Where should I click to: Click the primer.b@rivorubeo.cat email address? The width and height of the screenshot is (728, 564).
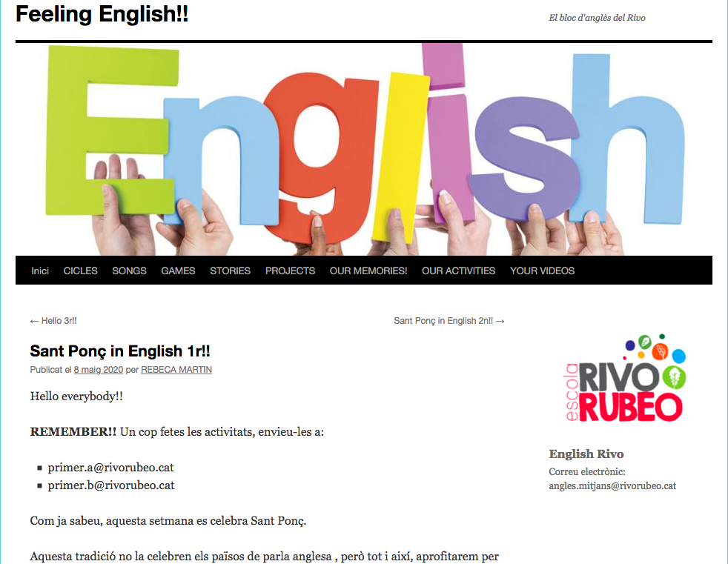click(111, 485)
